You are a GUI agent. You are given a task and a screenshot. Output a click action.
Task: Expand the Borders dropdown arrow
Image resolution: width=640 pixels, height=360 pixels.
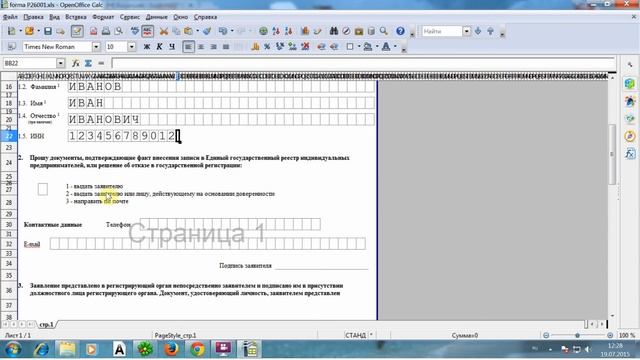coord(358,47)
